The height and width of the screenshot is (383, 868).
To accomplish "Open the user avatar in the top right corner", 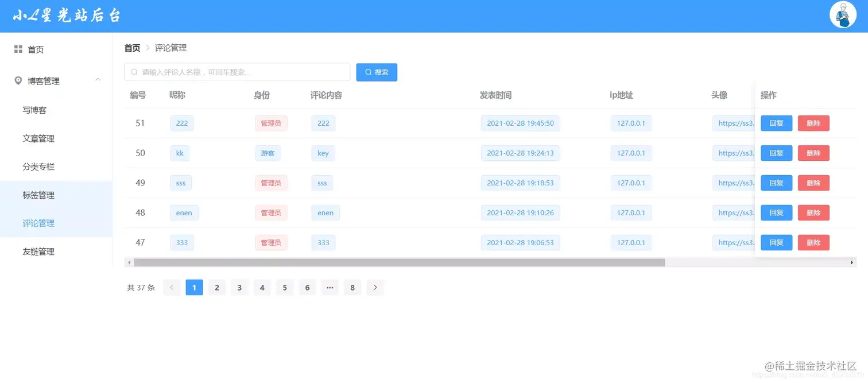I will pyautogui.click(x=843, y=15).
